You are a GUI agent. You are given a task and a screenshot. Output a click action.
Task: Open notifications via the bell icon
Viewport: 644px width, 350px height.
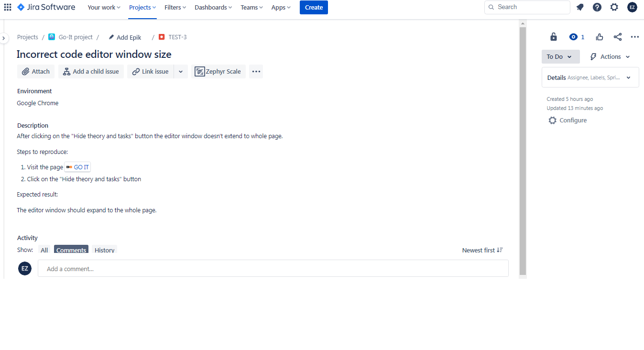[579, 7]
